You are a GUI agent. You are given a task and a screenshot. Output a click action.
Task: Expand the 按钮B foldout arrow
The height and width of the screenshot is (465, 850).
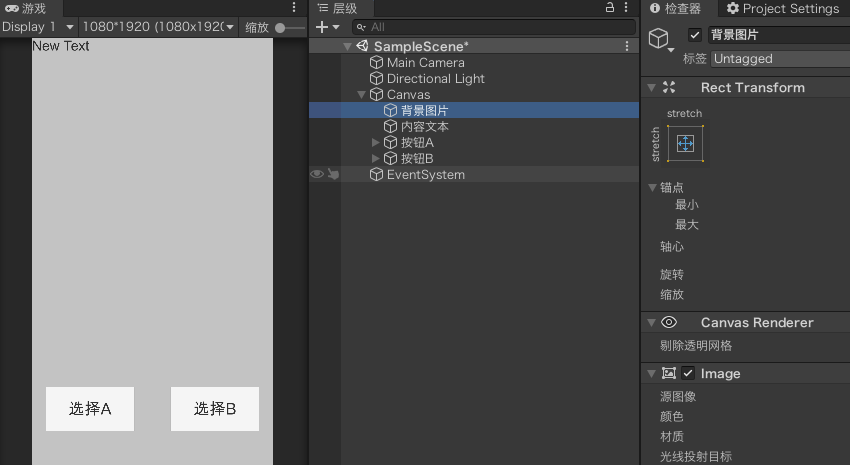pos(375,158)
